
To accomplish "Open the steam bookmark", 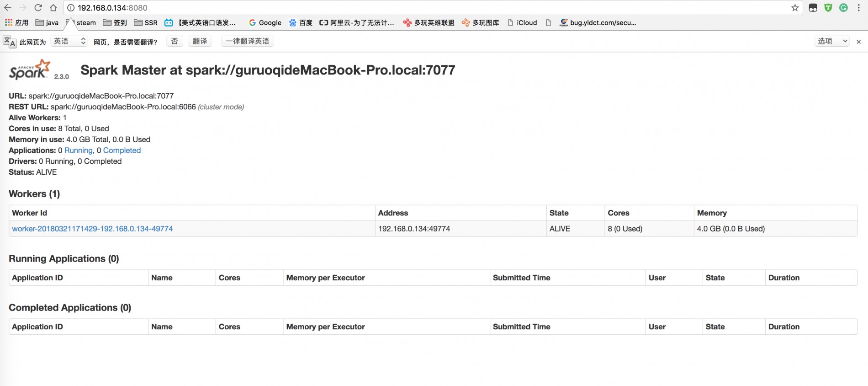I will [x=81, y=22].
